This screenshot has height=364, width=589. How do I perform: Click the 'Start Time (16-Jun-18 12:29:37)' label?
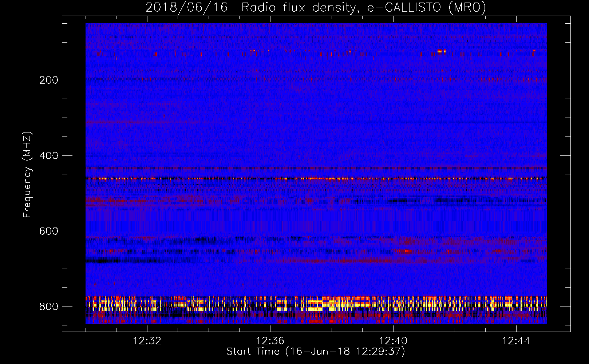tap(316, 352)
